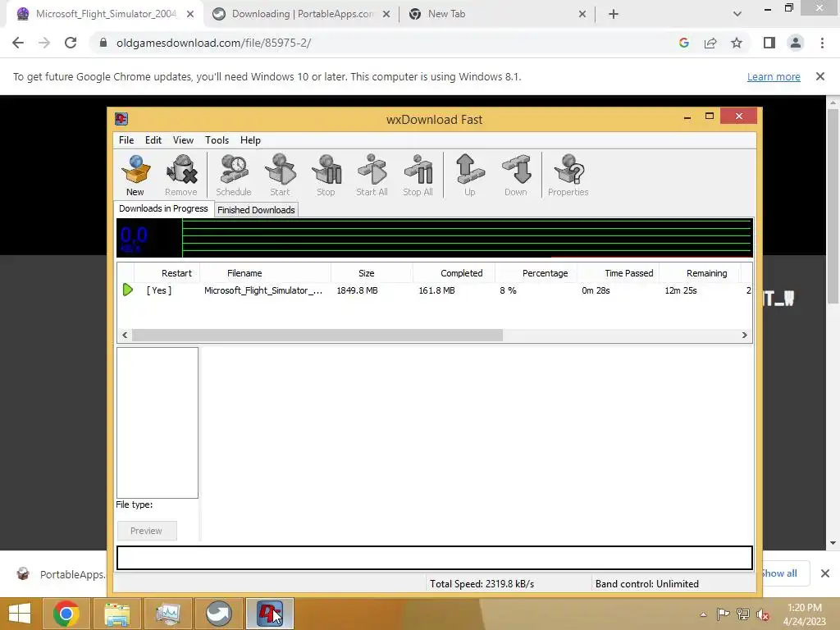
Task: Open download Properties toolbar icon
Action: pyautogui.click(x=568, y=175)
